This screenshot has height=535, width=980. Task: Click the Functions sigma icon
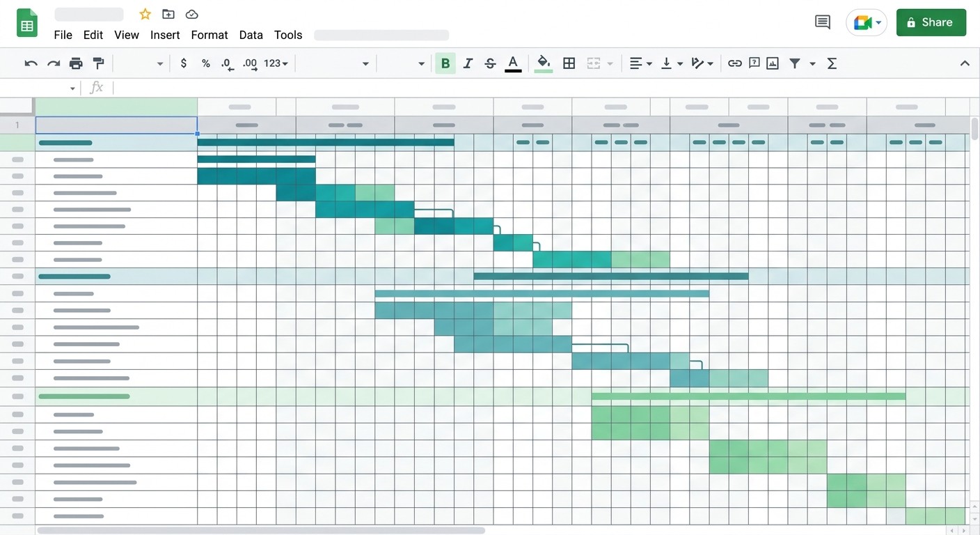point(832,63)
